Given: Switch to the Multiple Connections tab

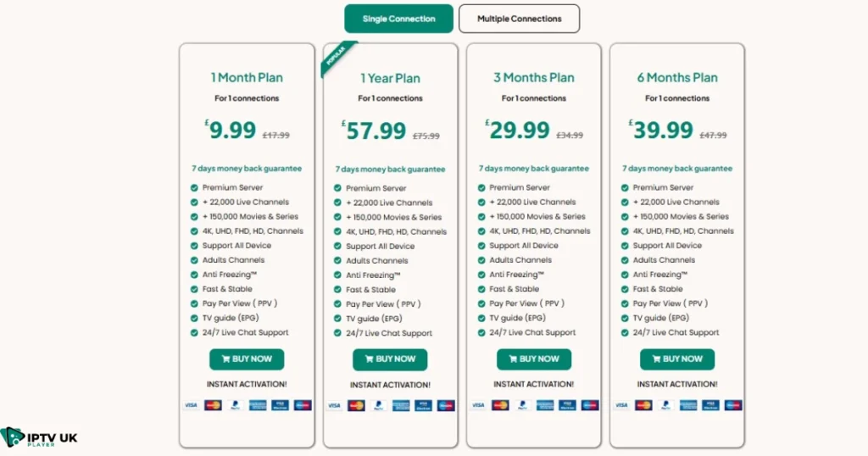Looking at the screenshot, I should pyautogui.click(x=520, y=19).
